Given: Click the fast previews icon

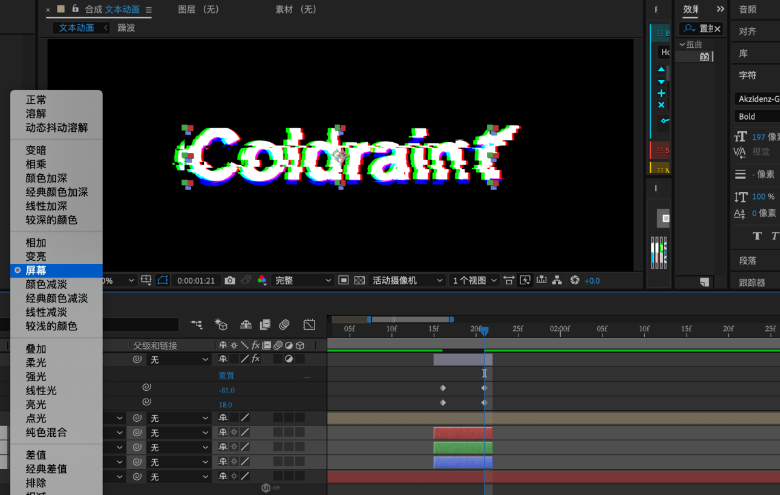Looking at the screenshot, I should click(525, 281).
